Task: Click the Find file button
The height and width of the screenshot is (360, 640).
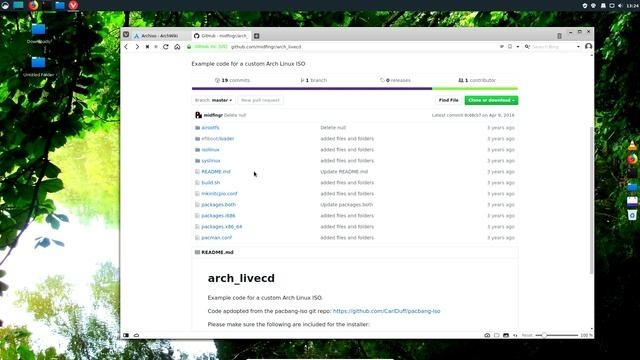Action: (449, 100)
